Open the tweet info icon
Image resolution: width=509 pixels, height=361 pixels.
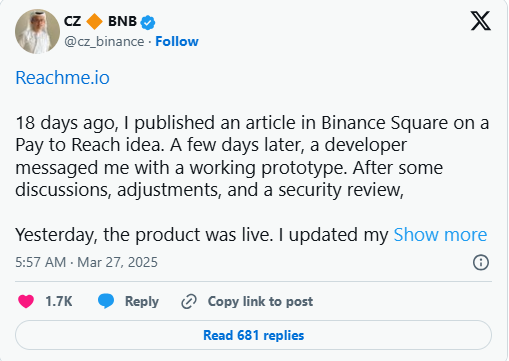click(481, 262)
